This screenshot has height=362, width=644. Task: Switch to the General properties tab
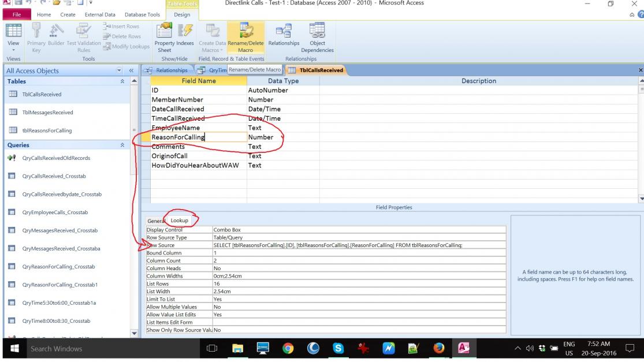[x=155, y=221]
